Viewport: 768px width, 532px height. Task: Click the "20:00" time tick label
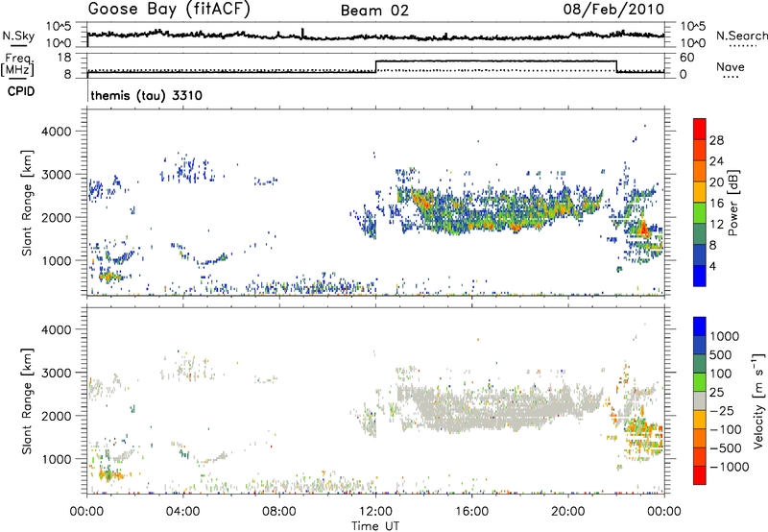pyautogui.click(x=567, y=512)
